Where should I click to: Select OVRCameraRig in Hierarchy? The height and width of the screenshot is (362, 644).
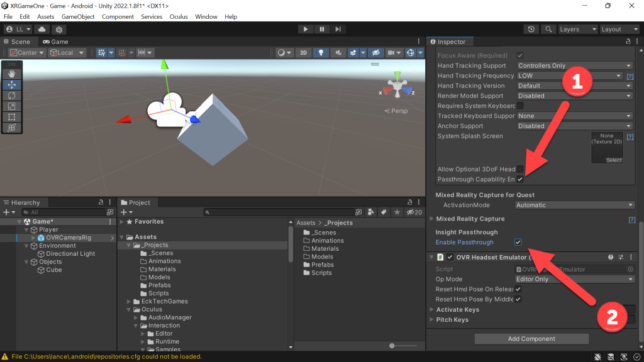click(68, 238)
